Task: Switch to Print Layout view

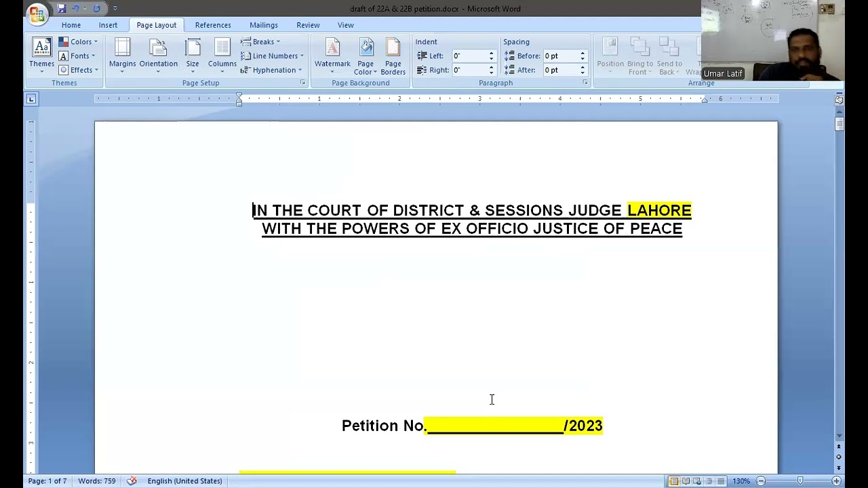Action: [674, 481]
